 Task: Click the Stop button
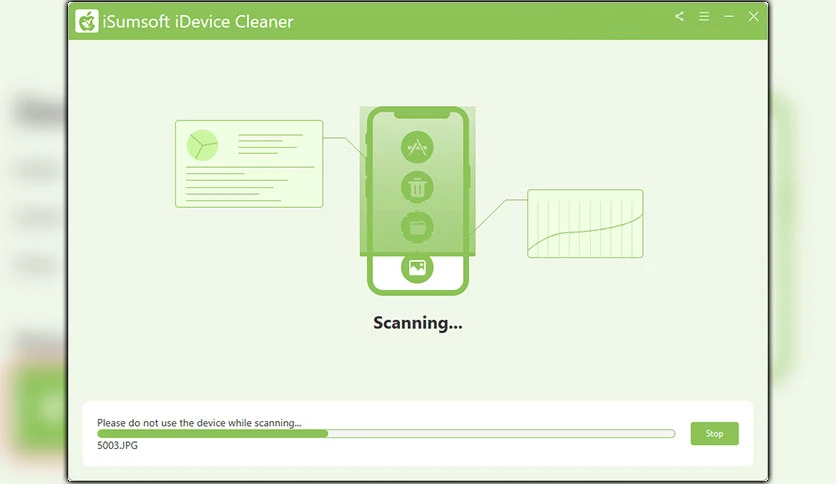[714, 433]
